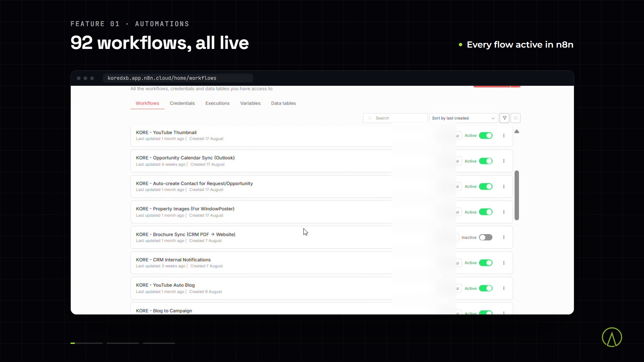Toggle off KORE - YouTube Thumbnail workflow

(x=486, y=135)
